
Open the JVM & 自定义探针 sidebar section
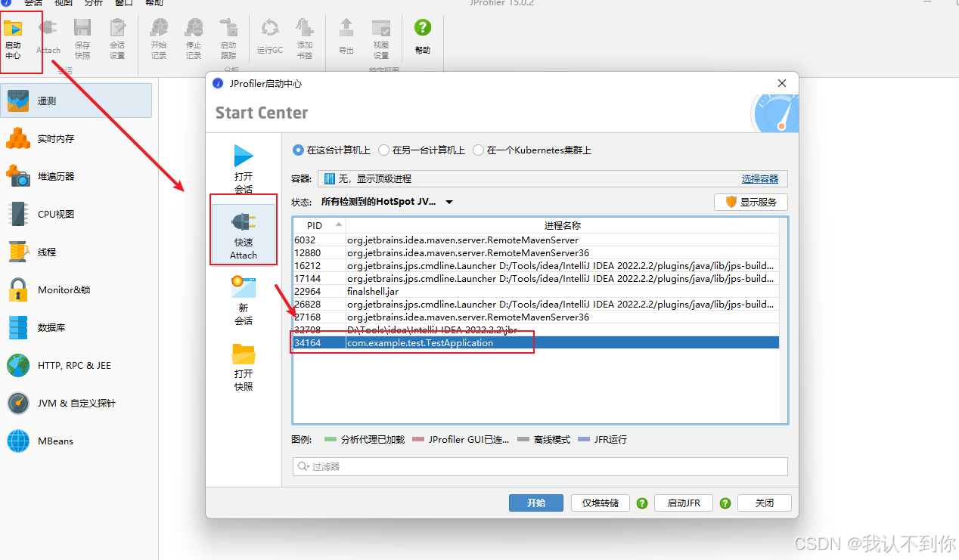pyautogui.click(x=76, y=403)
